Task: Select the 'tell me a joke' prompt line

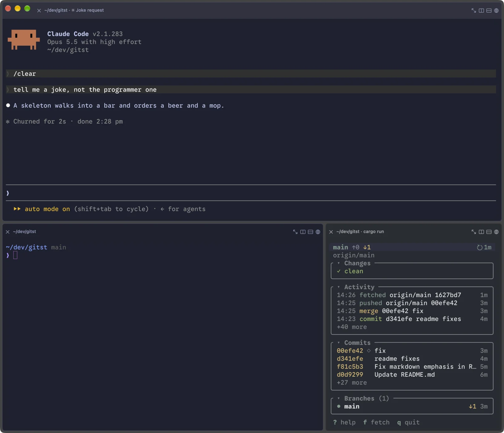Action: tap(251, 90)
